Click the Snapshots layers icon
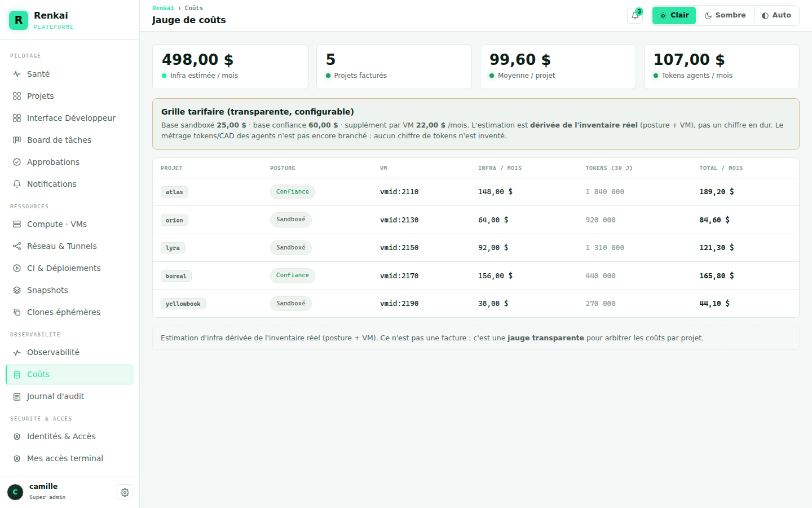 [x=17, y=290]
